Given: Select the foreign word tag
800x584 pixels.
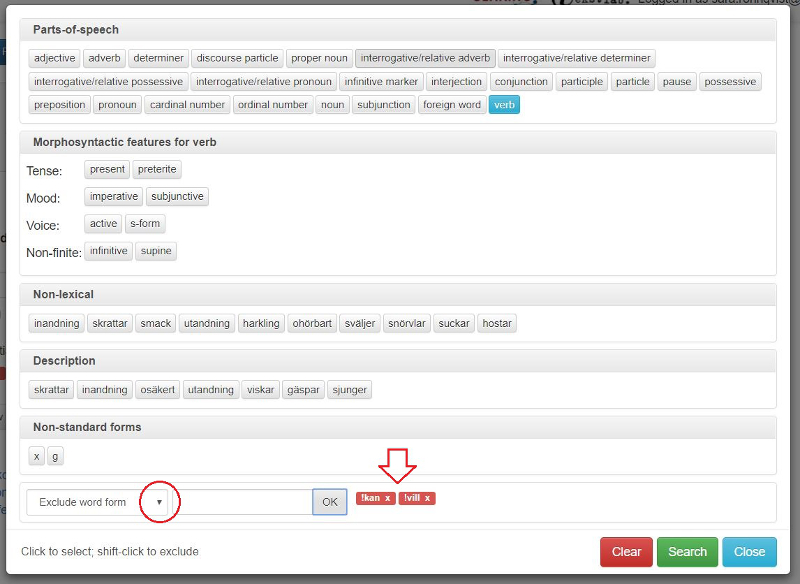Looking at the screenshot, I should tap(452, 104).
